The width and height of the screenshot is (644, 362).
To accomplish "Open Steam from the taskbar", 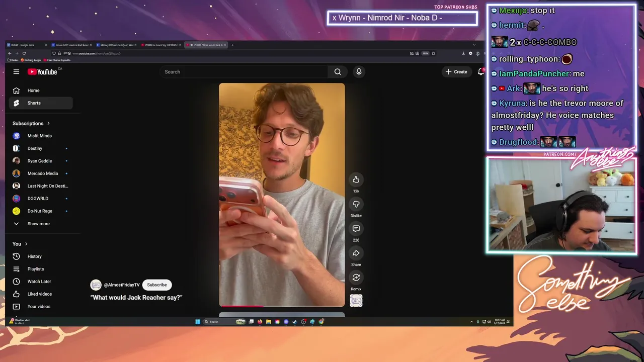I will [x=295, y=322].
